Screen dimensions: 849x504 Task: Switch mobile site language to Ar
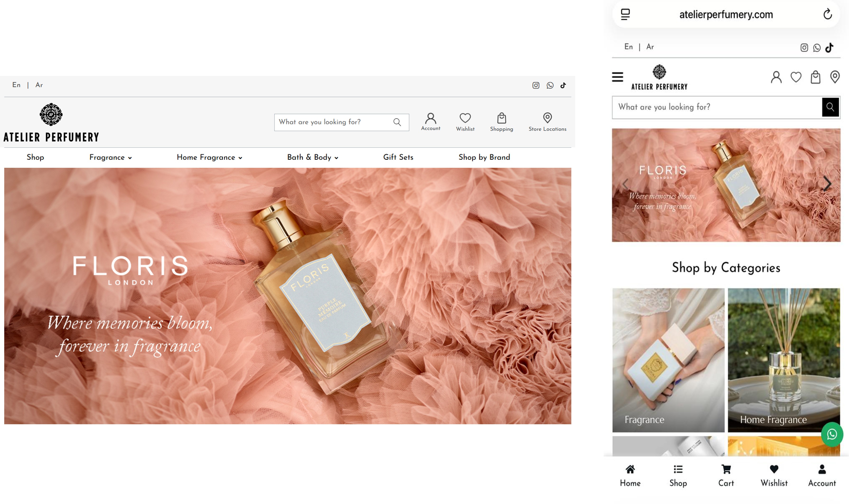(650, 47)
